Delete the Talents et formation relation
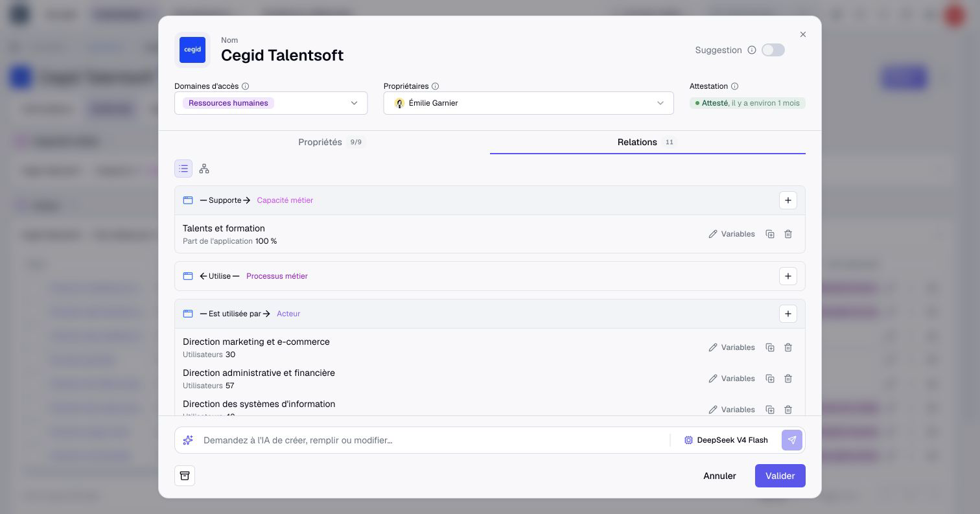The width and height of the screenshot is (980, 514). [x=788, y=234]
